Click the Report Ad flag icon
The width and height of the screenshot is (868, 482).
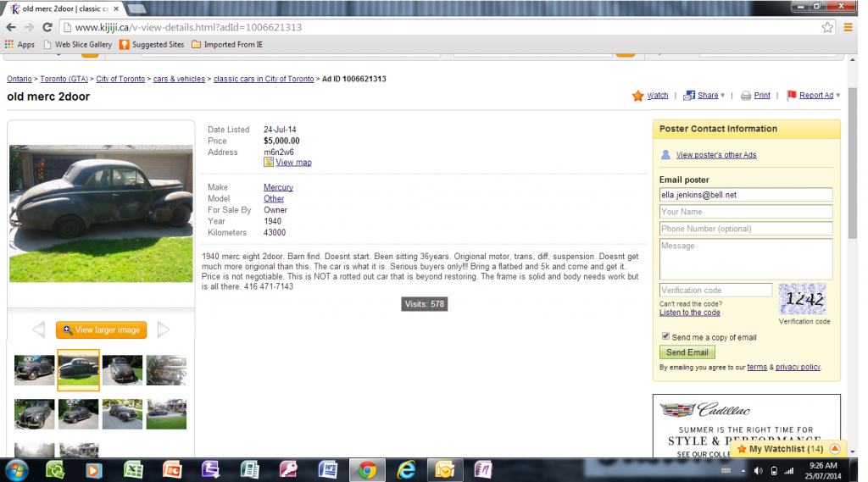pos(792,96)
